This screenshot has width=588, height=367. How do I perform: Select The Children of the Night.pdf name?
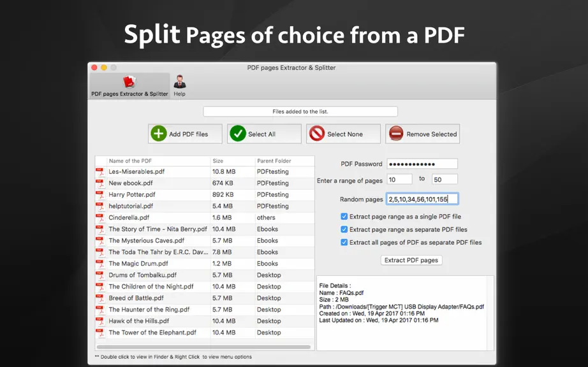[151, 287]
